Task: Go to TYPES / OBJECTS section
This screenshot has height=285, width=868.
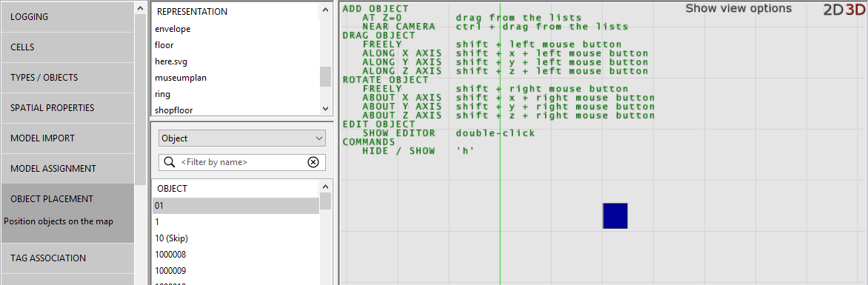Action: (x=67, y=78)
